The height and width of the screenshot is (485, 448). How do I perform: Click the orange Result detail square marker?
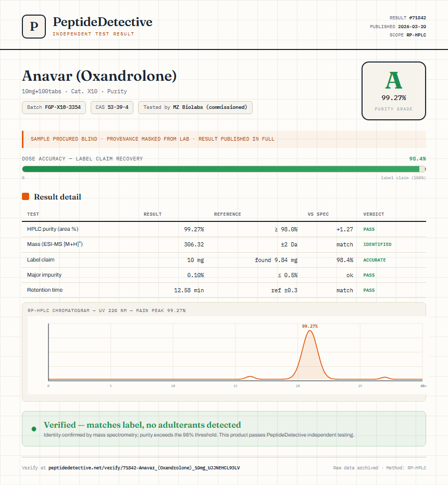pyautogui.click(x=26, y=196)
